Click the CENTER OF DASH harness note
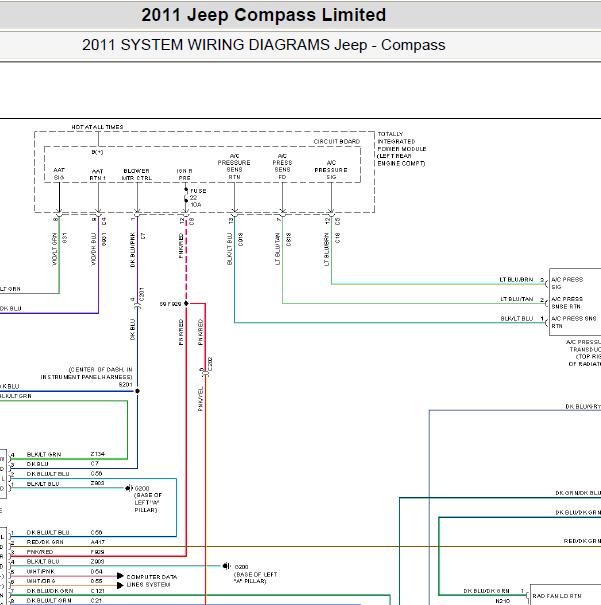Viewport: 601px width, 605px height. 87,373
